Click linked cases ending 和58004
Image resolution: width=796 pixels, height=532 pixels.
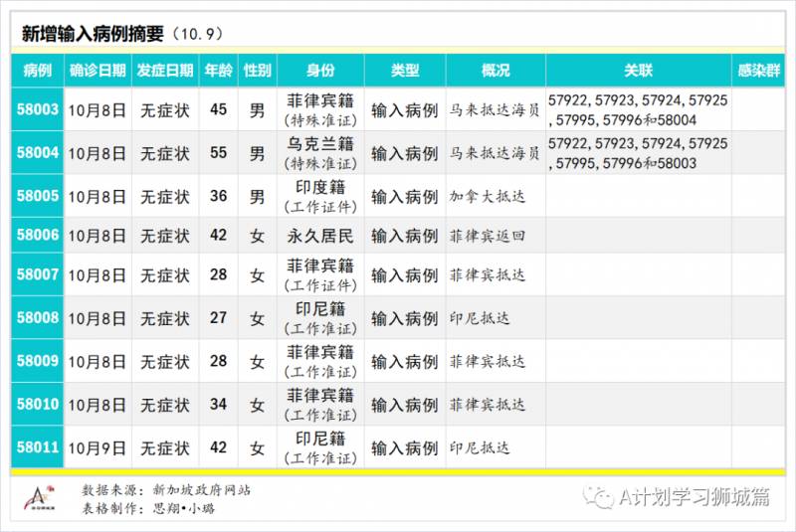pyautogui.click(x=638, y=110)
